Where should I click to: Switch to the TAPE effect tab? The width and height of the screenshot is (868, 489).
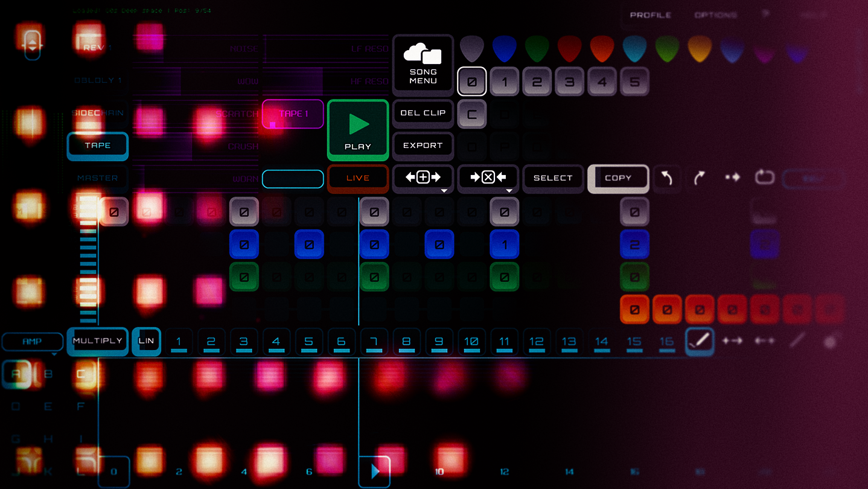pos(97,145)
